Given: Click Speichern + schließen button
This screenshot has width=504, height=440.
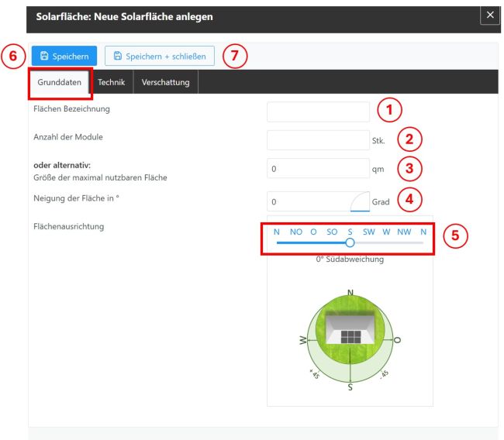Looking at the screenshot, I should (x=160, y=56).
